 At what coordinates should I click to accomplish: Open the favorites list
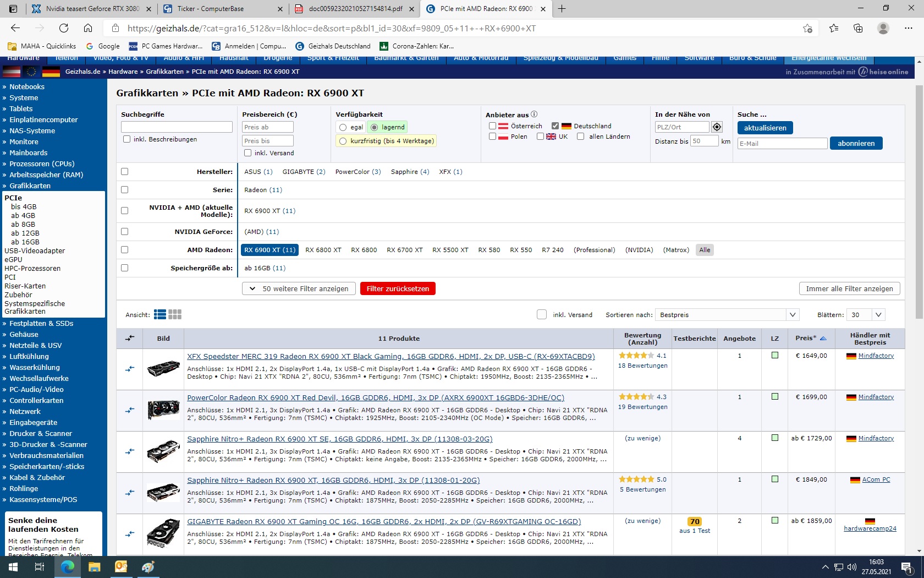click(834, 28)
